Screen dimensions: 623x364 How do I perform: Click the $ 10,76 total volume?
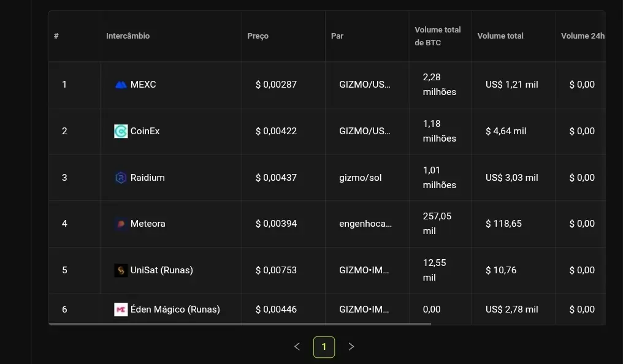[x=501, y=270]
